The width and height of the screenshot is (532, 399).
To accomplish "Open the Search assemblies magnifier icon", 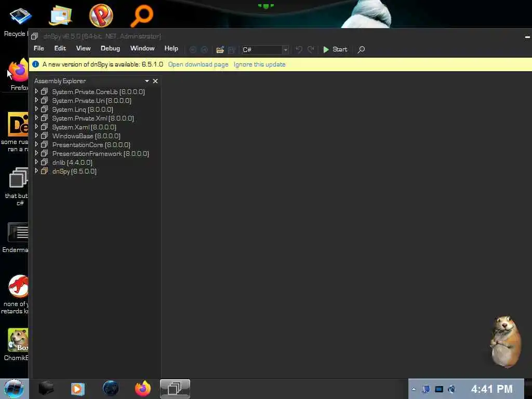I will (x=362, y=49).
